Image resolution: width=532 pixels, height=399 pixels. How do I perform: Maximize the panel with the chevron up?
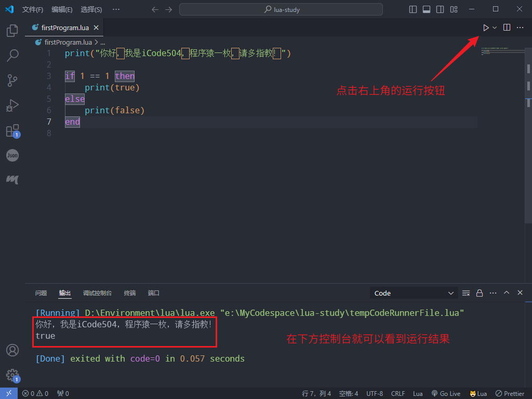[507, 293]
